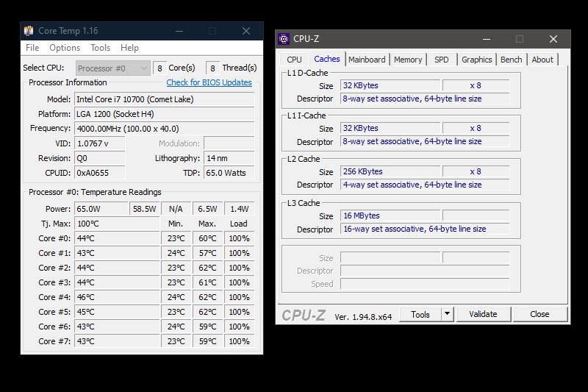
Task: Open the Options menu in Core Temp
Action: [x=65, y=48]
